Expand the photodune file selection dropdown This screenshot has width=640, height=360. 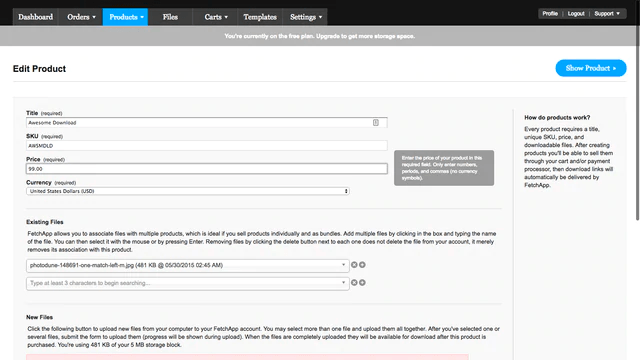click(x=343, y=265)
